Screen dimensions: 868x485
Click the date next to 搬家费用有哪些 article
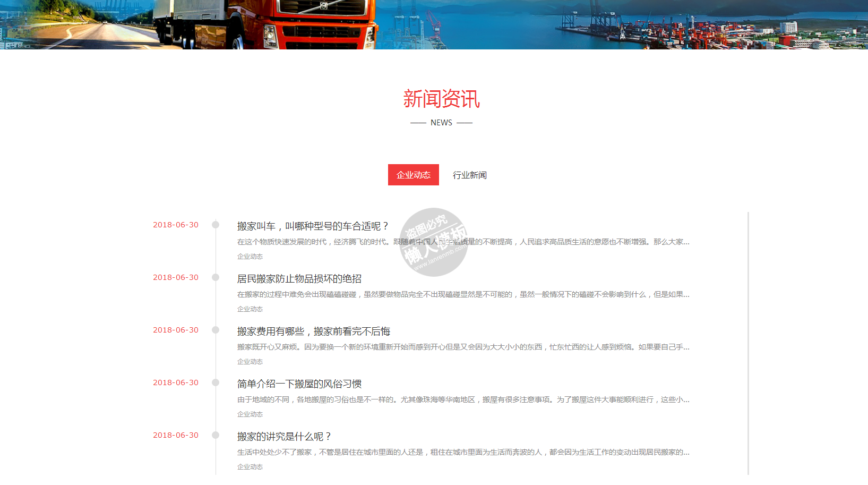point(176,330)
